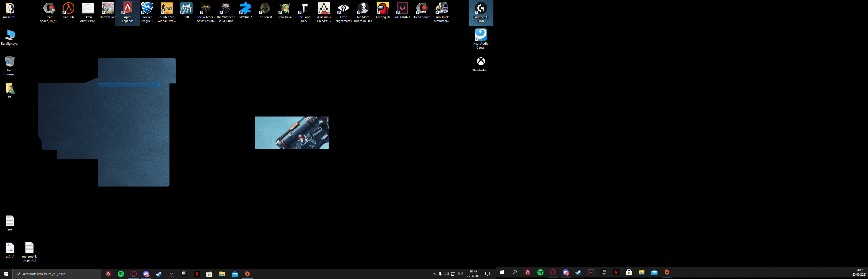Viewport: 868px width, 279px height.
Task: Open the notification center icon
Action: point(487,274)
